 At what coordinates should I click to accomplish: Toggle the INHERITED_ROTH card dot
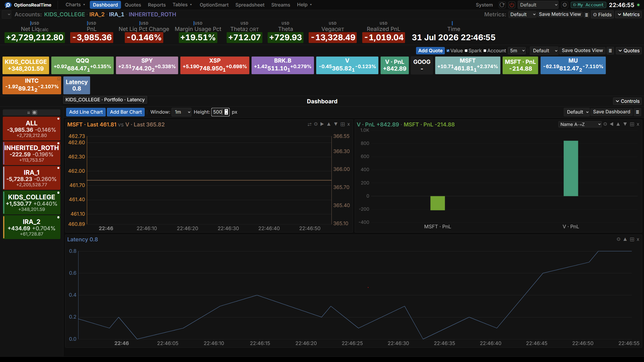pyautogui.click(x=58, y=143)
